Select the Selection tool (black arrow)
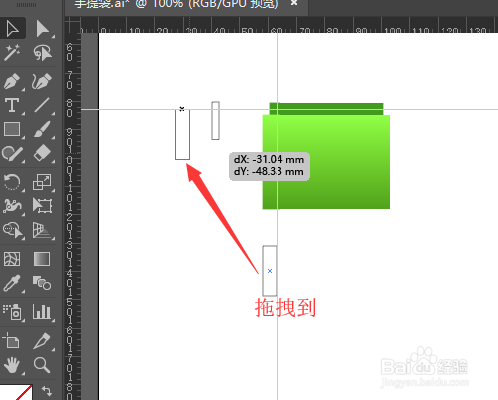Image resolution: width=498 pixels, height=400 pixels. coord(13,29)
